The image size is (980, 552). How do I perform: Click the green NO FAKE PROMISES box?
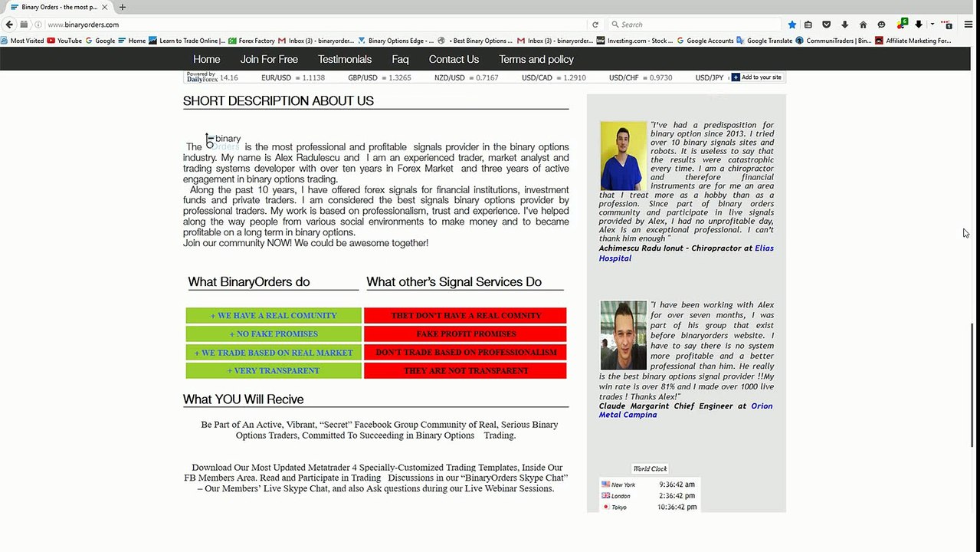[274, 333]
